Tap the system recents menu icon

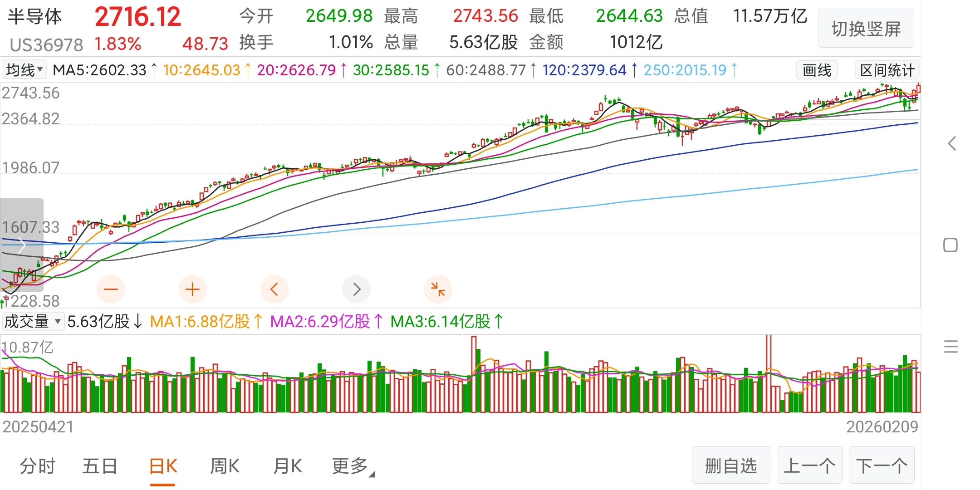coord(951,347)
